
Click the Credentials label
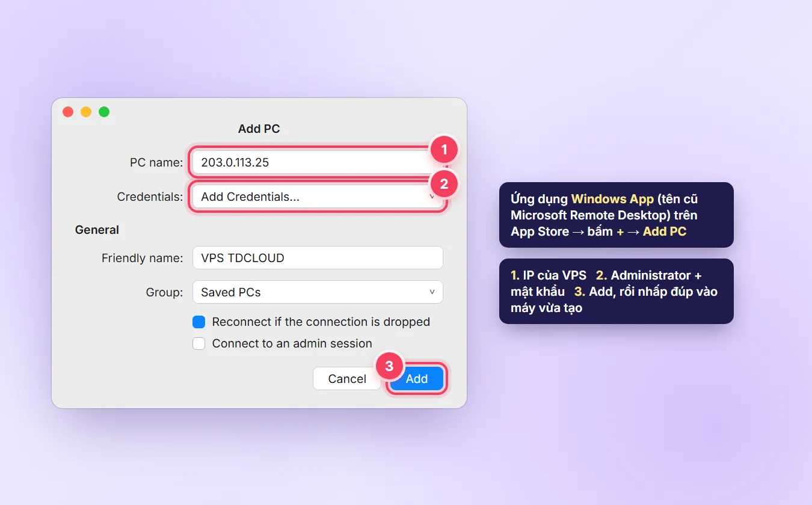(150, 197)
